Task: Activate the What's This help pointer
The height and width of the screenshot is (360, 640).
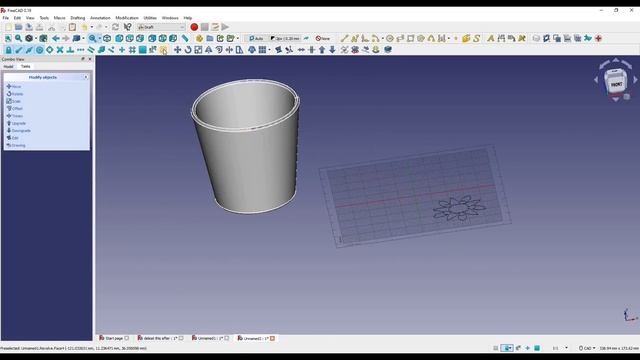Action: (x=127, y=27)
